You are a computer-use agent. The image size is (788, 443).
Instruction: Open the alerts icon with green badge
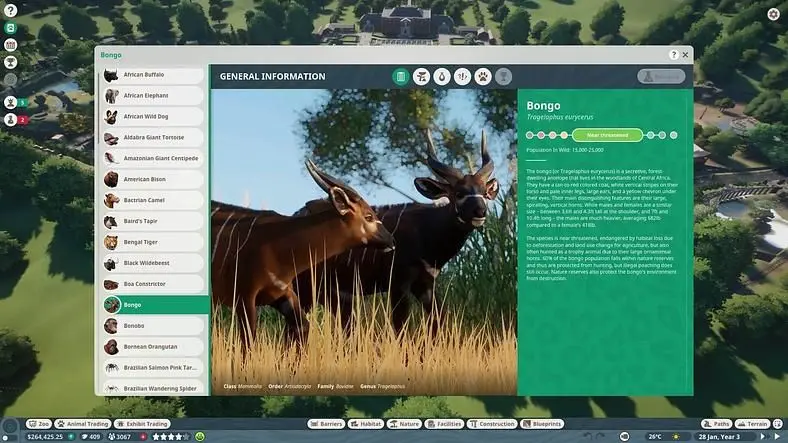[11, 102]
